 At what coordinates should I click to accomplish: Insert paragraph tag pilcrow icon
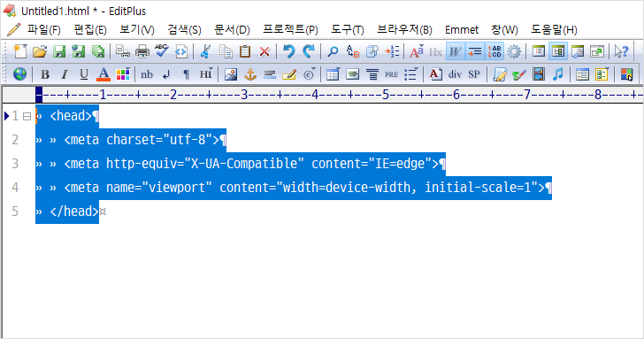click(x=186, y=74)
